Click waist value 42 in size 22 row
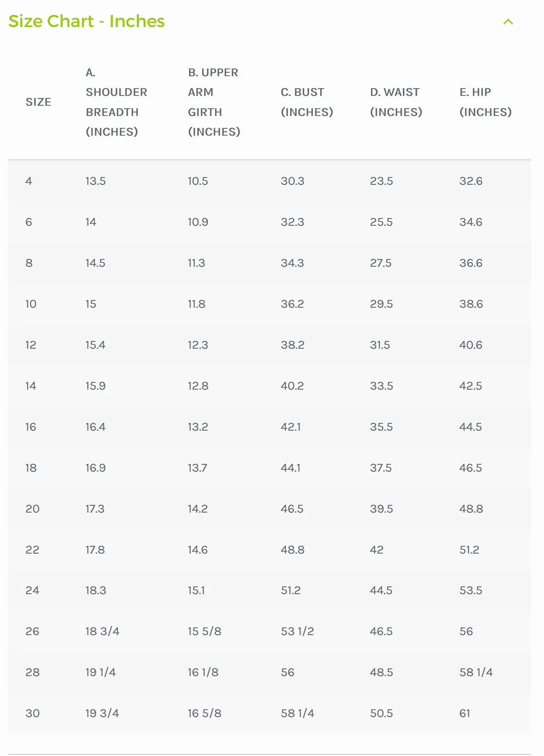The height and width of the screenshot is (756, 544). click(377, 550)
